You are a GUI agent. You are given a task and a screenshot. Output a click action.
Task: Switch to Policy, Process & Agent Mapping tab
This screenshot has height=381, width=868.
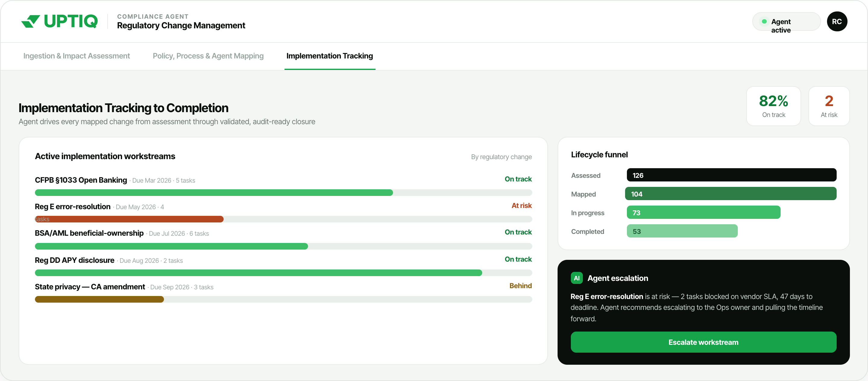208,56
